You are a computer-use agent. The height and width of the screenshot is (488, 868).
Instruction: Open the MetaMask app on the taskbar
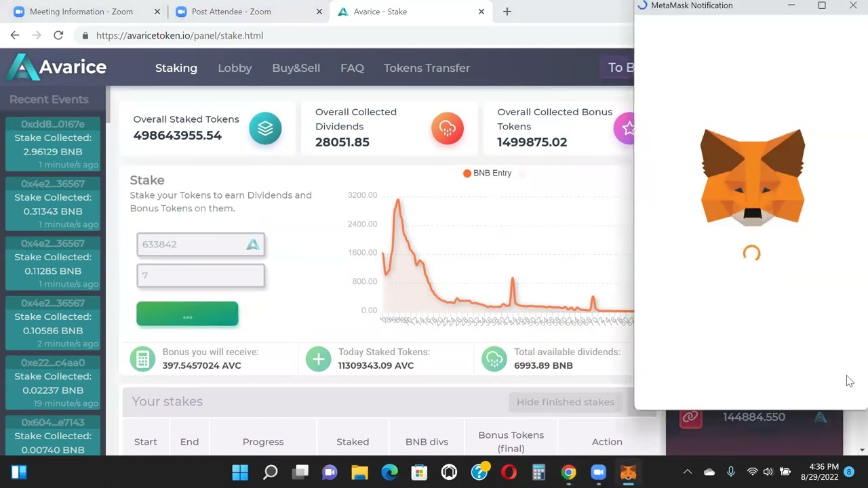coord(628,472)
